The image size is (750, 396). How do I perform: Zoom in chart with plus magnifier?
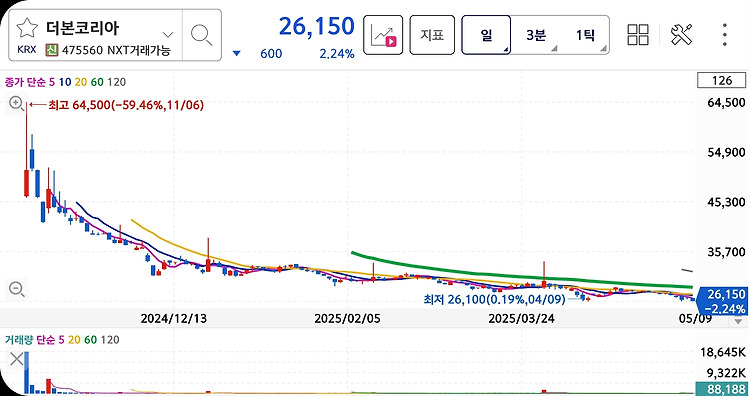click(17, 103)
